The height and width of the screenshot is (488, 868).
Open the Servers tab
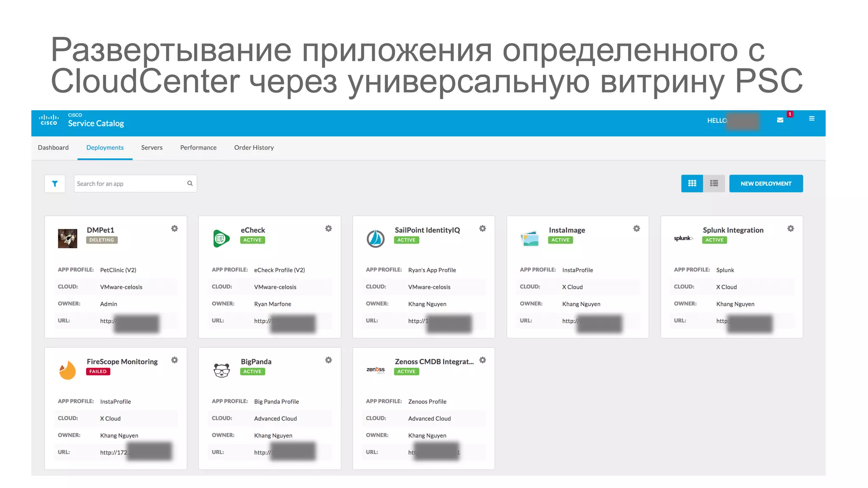152,147
